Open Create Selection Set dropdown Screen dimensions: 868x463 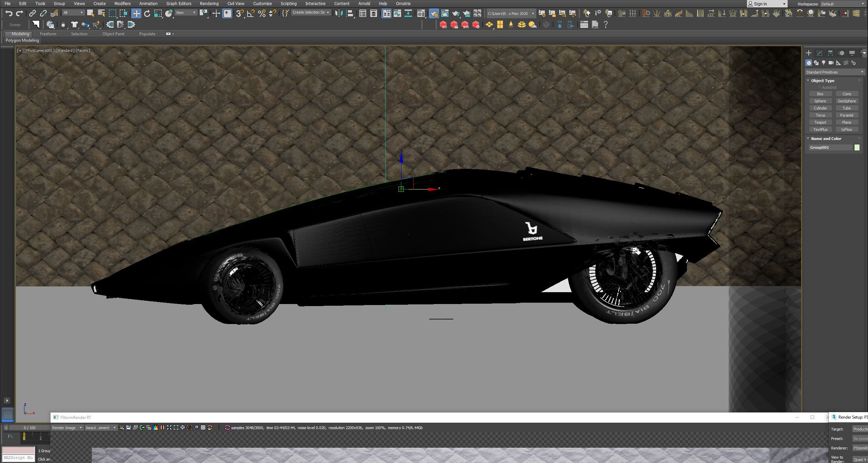tap(311, 13)
